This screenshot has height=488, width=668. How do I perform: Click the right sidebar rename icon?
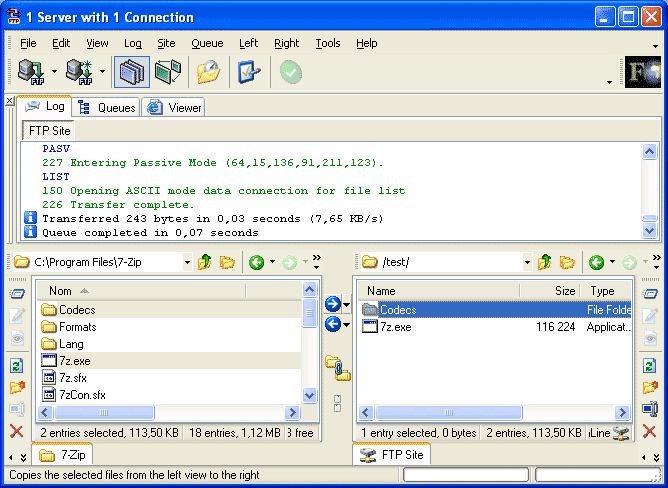tap(650, 409)
